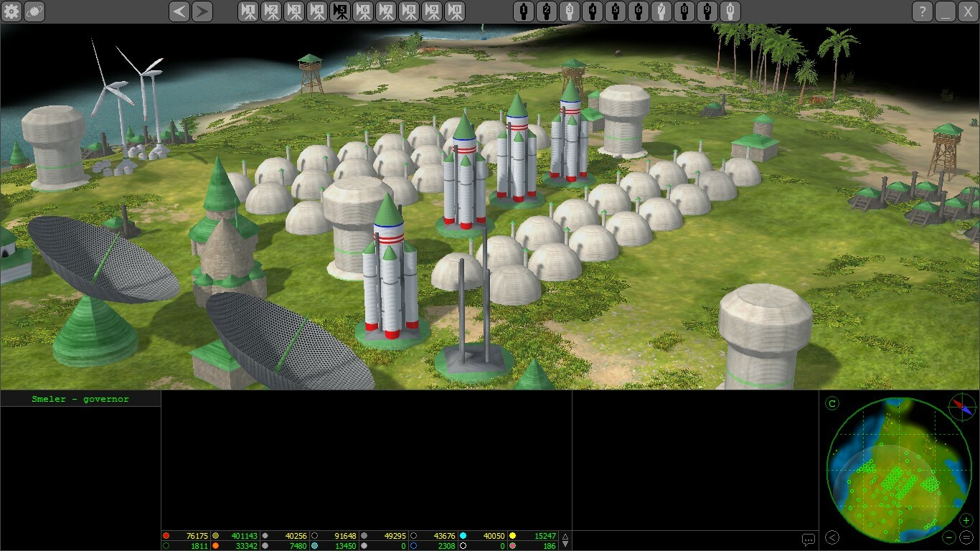Image resolution: width=980 pixels, height=551 pixels.
Task: Switch to active camera bookmark 5
Action: point(340,11)
